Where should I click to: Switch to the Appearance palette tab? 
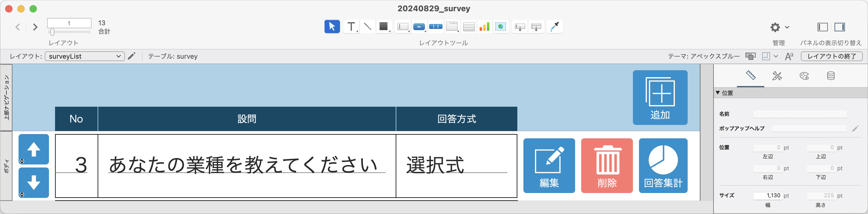pyautogui.click(x=804, y=76)
